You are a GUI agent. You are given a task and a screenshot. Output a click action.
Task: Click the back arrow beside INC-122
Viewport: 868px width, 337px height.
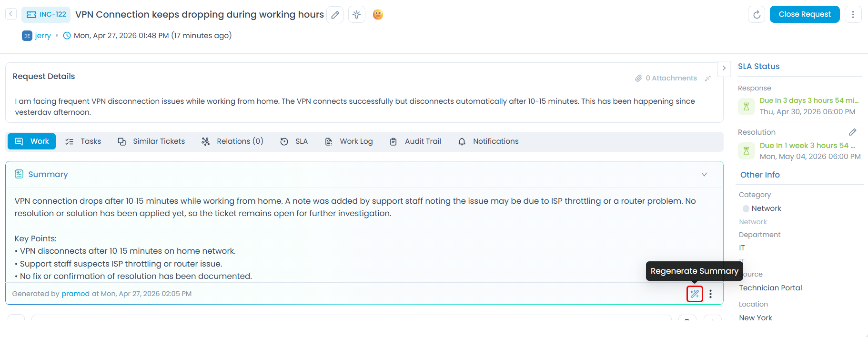[10, 14]
